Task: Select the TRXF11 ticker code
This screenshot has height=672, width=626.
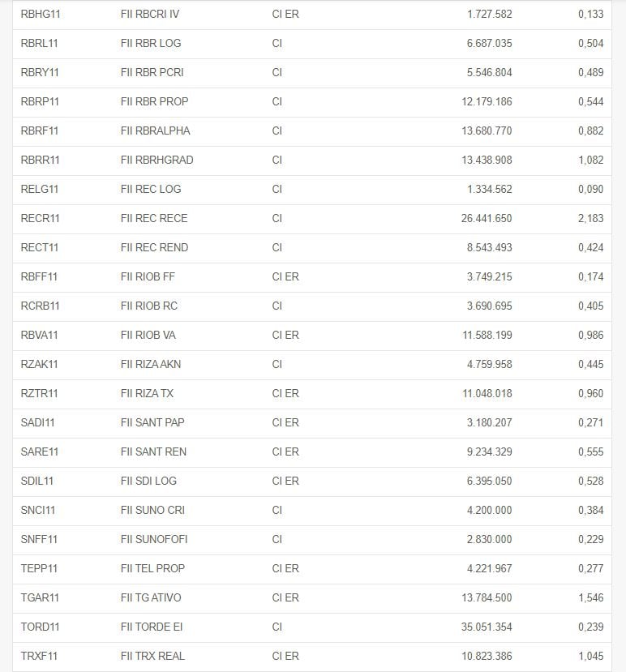Action: pyautogui.click(x=39, y=656)
